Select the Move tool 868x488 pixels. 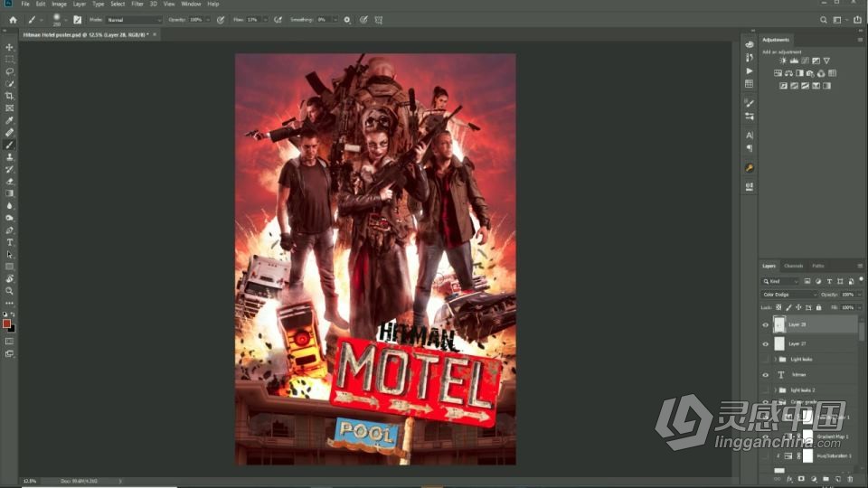[x=9, y=47]
